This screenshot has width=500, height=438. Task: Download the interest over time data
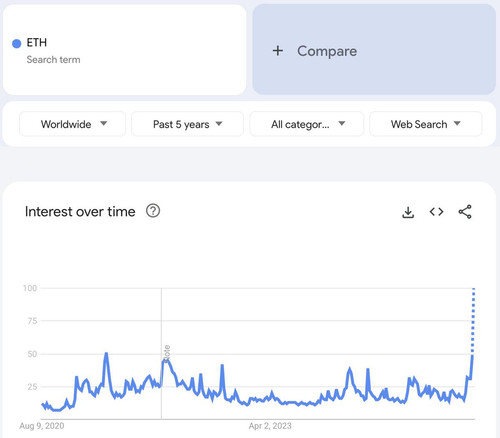(x=408, y=212)
